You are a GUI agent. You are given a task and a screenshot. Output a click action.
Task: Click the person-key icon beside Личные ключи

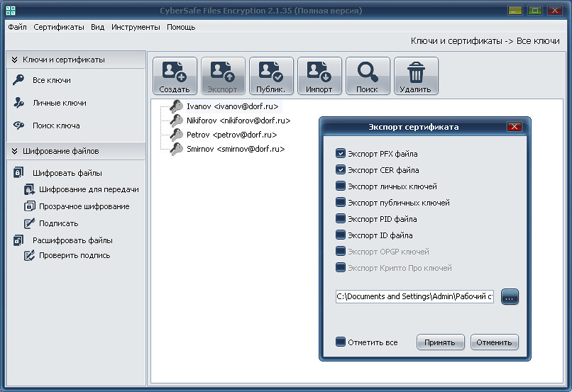click(18, 103)
